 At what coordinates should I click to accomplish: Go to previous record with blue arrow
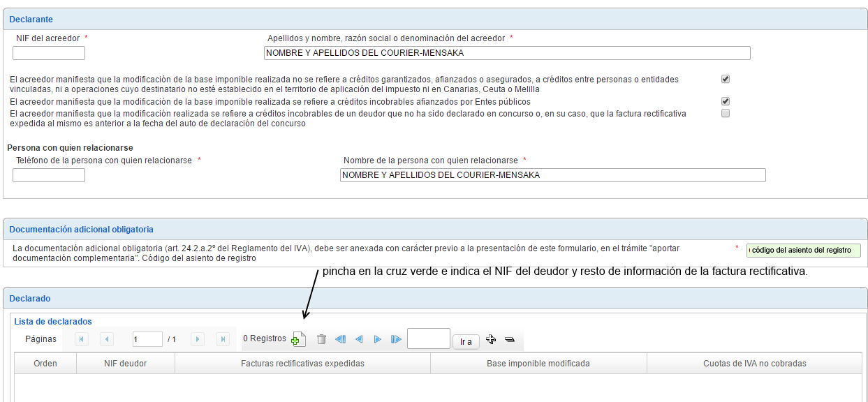point(359,339)
